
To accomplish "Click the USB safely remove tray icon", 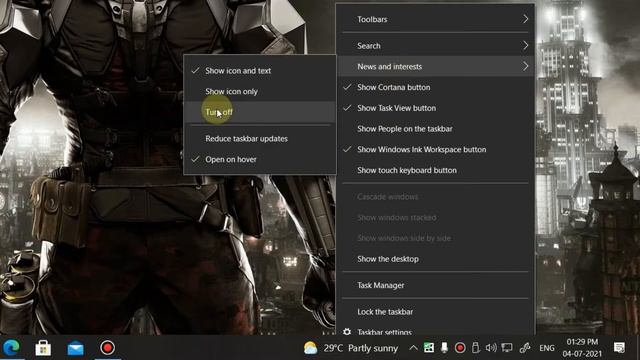I will 475,348.
